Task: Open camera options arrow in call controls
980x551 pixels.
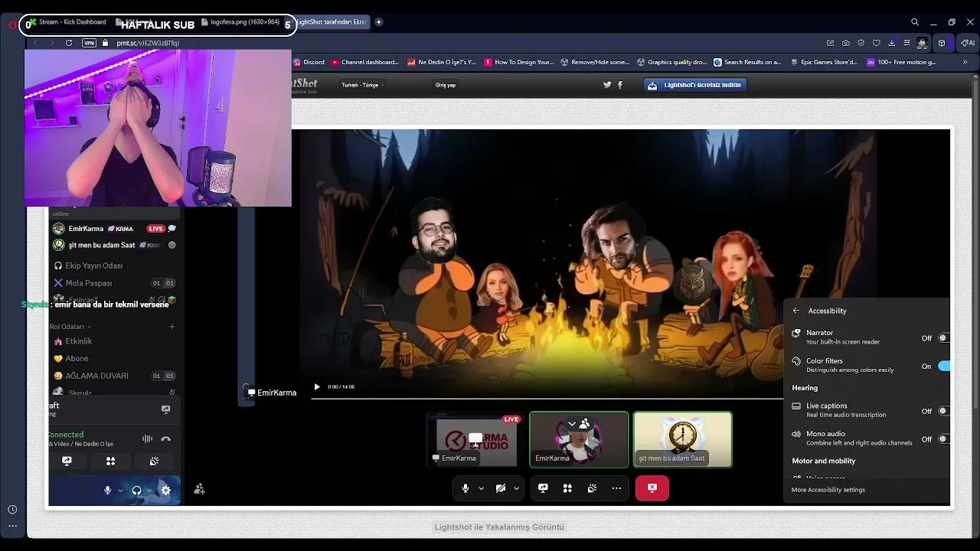Action: (x=516, y=488)
